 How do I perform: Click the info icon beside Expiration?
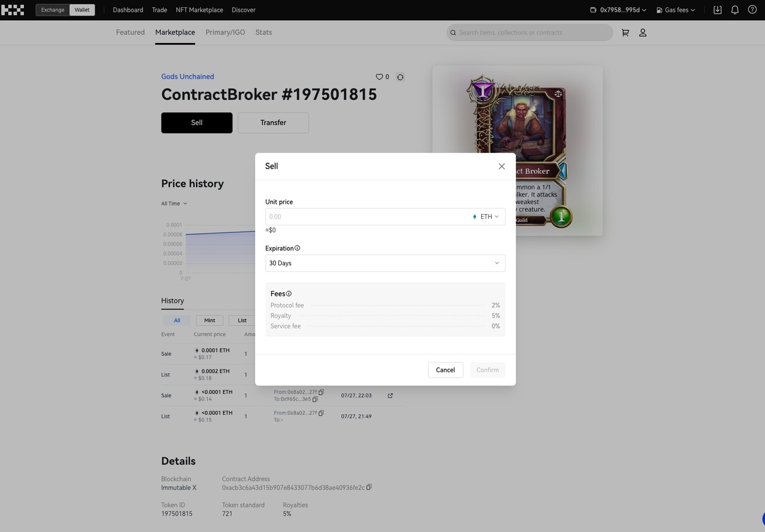click(x=298, y=248)
